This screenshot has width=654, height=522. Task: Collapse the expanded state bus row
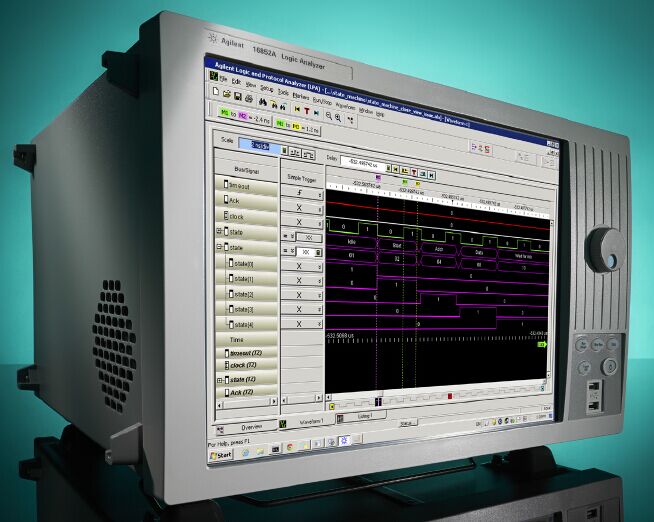(x=219, y=247)
